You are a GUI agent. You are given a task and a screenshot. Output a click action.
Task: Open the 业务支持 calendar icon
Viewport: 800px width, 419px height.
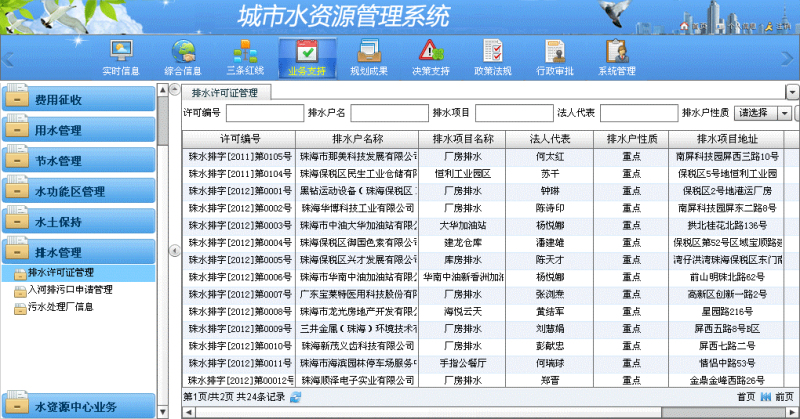306,50
